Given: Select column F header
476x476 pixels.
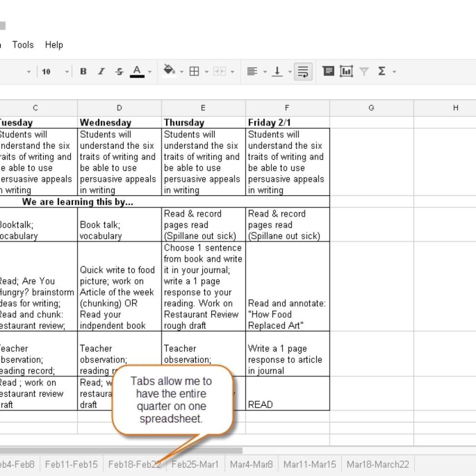Looking at the screenshot, I should pos(287,108).
